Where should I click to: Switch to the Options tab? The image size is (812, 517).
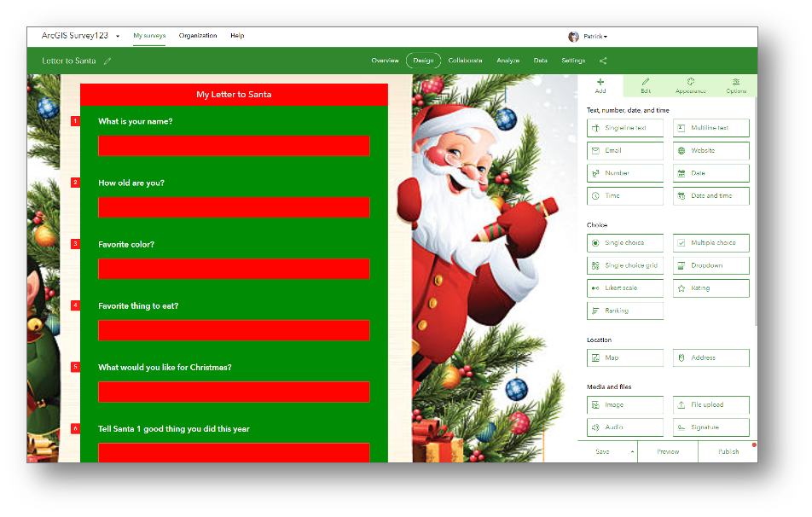pyautogui.click(x=735, y=86)
